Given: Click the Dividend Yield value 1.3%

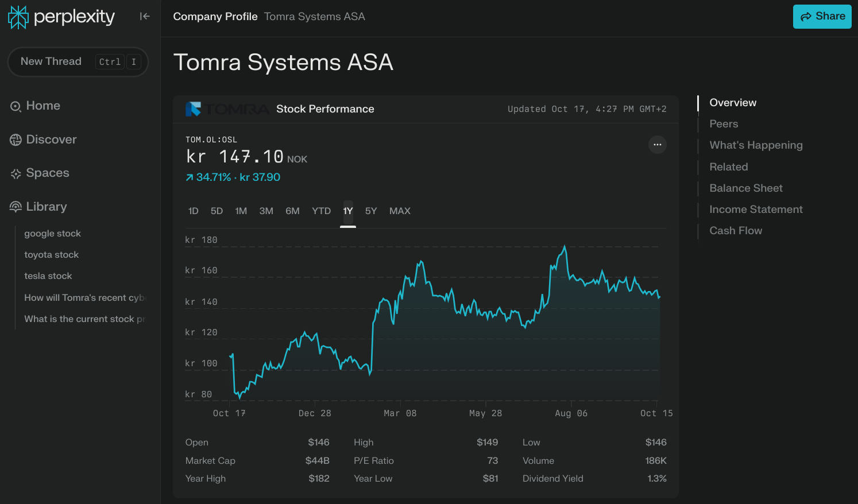Looking at the screenshot, I should 657,479.
